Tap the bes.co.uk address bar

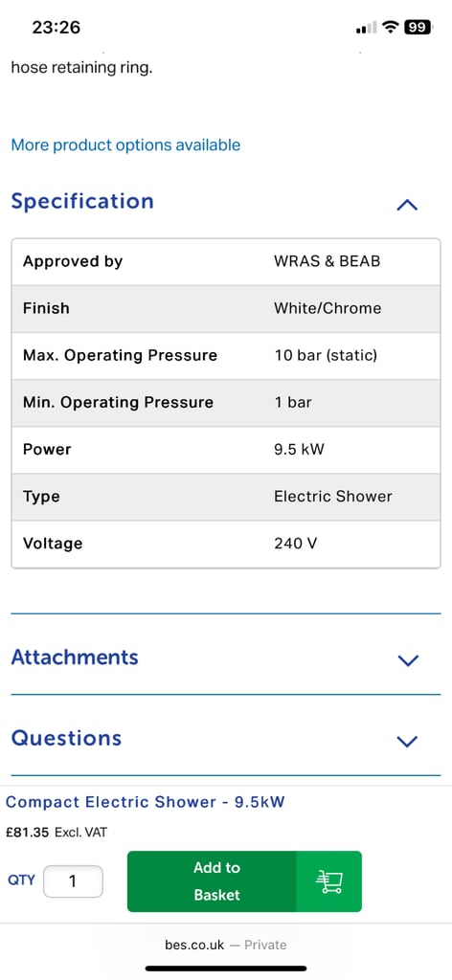(x=226, y=945)
